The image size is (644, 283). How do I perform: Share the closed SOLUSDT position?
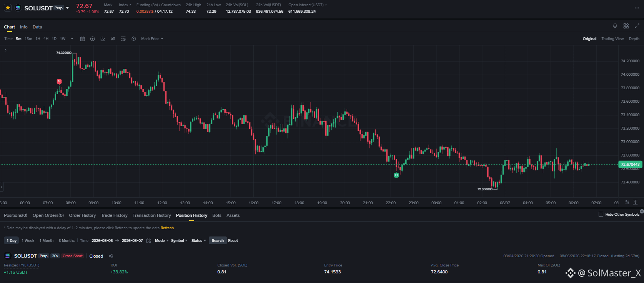point(111,256)
